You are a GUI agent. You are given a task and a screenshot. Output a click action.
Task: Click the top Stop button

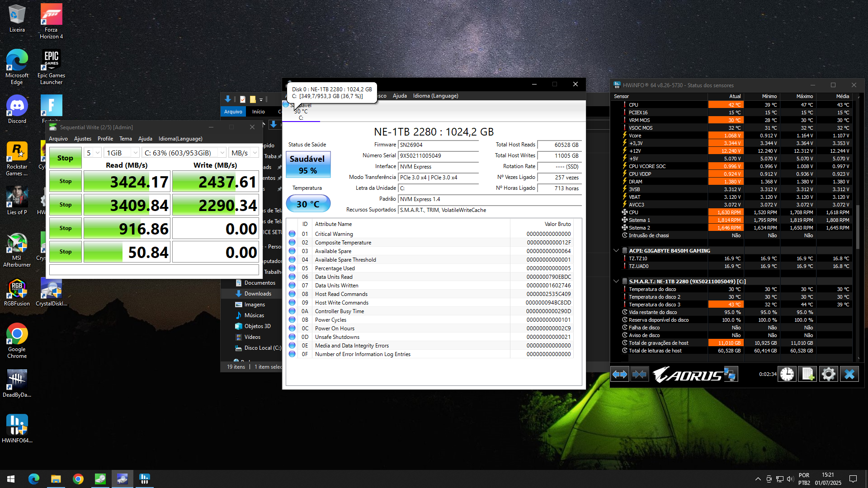pyautogui.click(x=65, y=158)
